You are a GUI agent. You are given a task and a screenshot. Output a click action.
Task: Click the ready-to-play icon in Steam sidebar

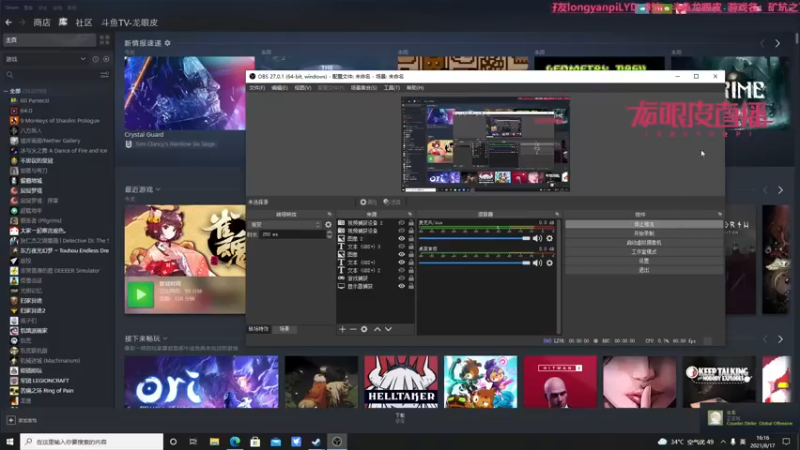tap(106, 59)
